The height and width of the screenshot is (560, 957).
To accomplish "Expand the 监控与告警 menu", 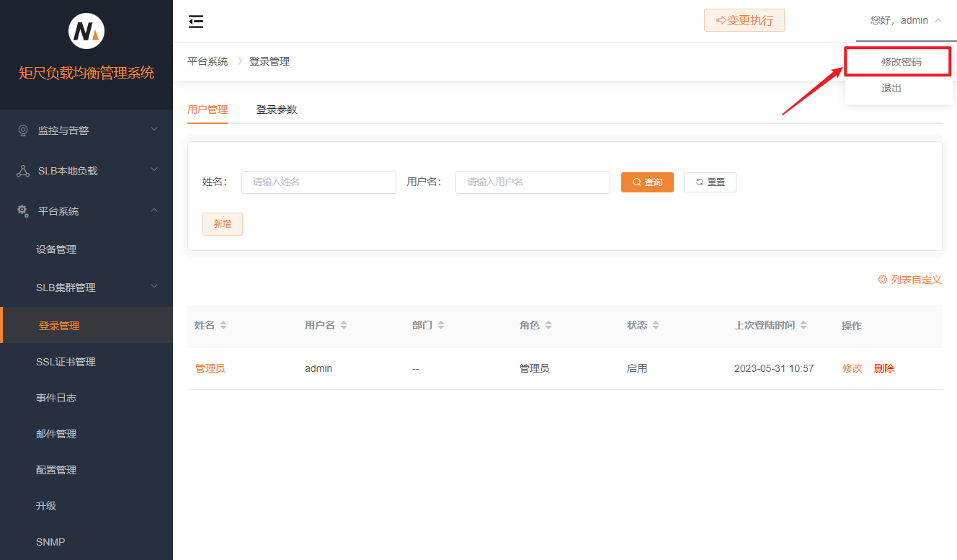I will (x=86, y=130).
